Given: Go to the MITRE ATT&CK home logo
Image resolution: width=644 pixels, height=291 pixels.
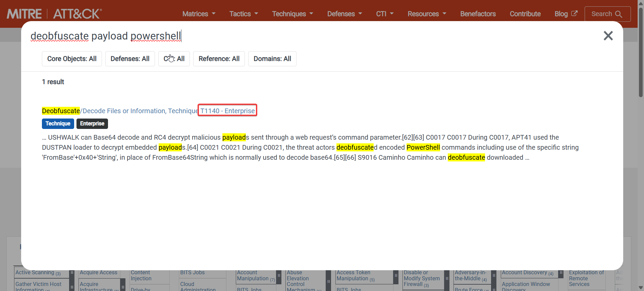Looking at the screenshot, I should tap(54, 14).
